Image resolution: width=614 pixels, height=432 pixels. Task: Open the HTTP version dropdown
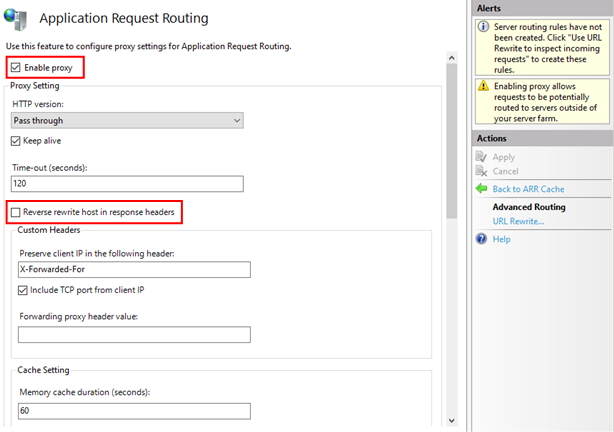(127, 121)
